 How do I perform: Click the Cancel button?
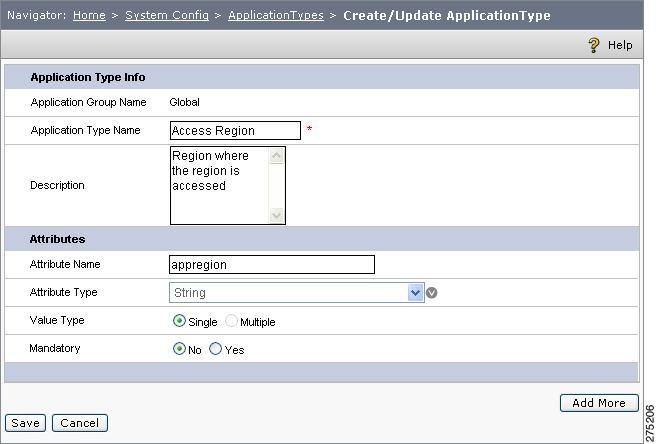click(x=80, y=423)
